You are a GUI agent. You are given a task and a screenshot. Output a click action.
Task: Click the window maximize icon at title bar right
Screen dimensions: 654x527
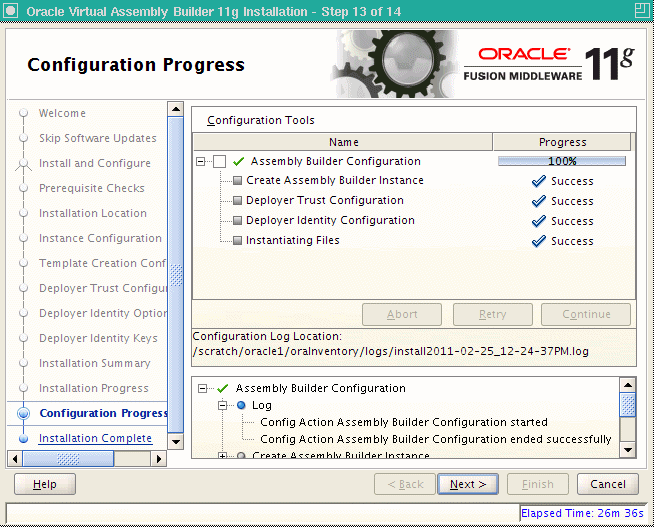[x=642, y=10]
